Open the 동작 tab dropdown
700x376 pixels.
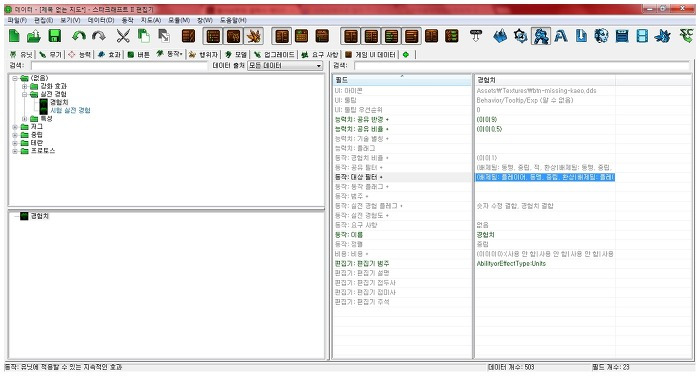pyautogui.click(x=170, y=54)
